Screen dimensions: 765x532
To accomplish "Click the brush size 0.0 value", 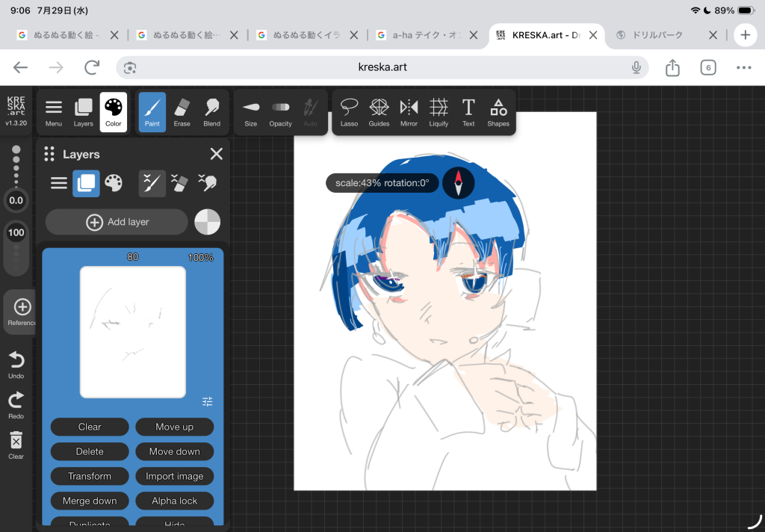I will [16, 200].
